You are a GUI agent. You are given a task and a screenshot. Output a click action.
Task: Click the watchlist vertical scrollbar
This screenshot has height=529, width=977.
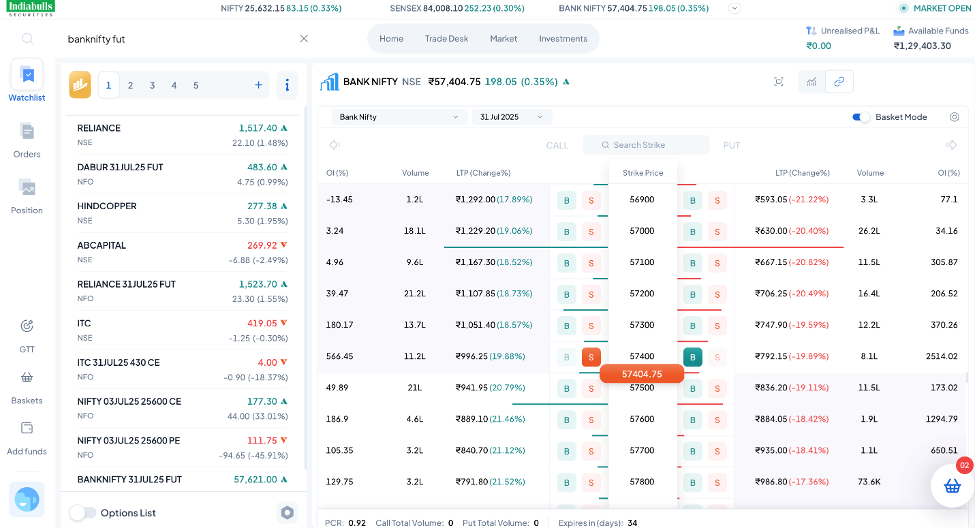point(305,287)
